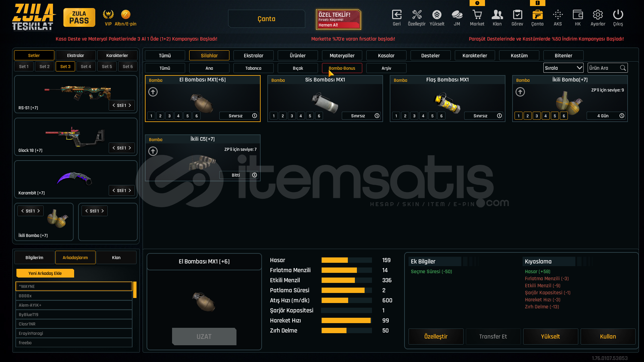
Task: Click clock icon on Sis Bombası MX1 card
Action: pos(377,116)
